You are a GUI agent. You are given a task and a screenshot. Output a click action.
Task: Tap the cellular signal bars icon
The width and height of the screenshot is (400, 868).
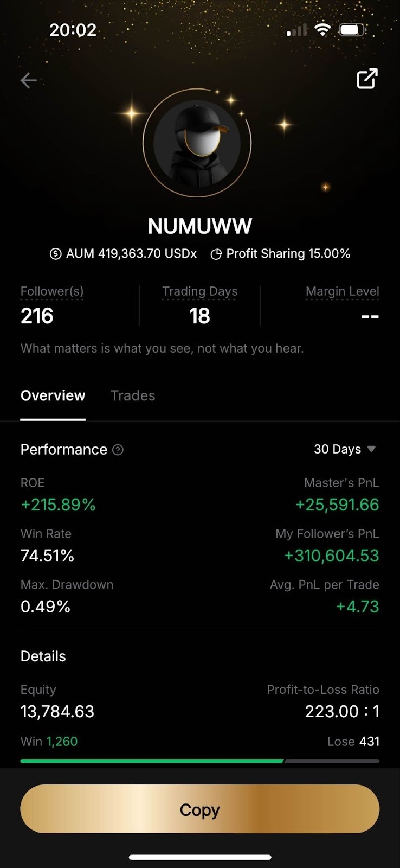click(x=296, y=30)
